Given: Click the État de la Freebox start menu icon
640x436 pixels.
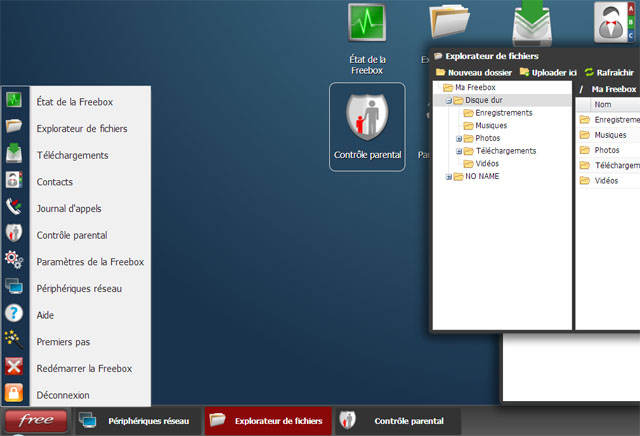Looking at the screenshot, I should tap(14, 100).
